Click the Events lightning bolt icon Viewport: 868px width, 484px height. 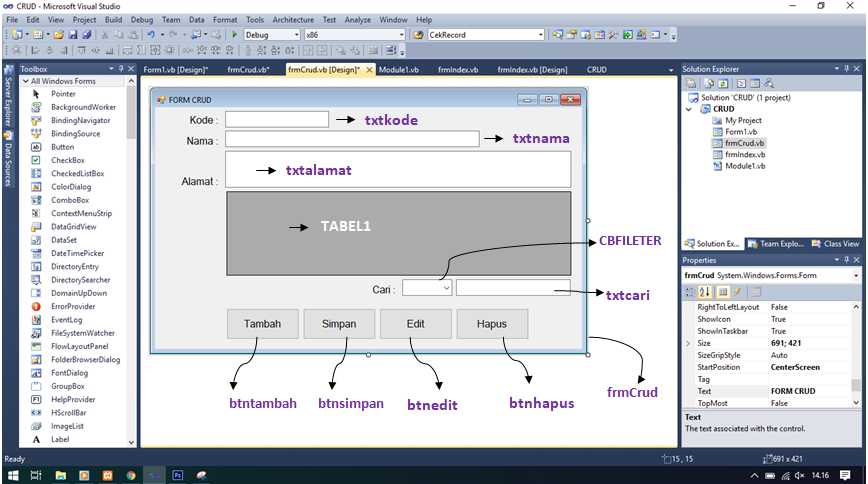tap(737, 292)
